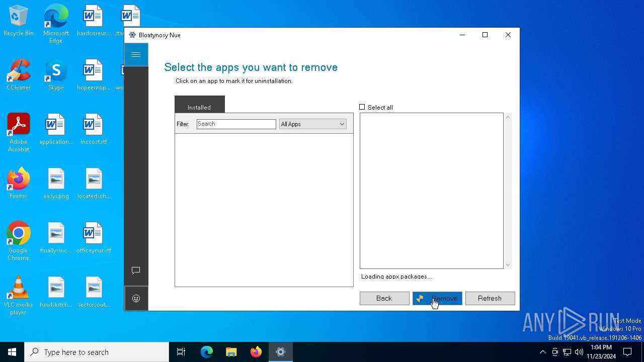Open File Explorer from the taskbar
The image size is (644, 362).
231,352
